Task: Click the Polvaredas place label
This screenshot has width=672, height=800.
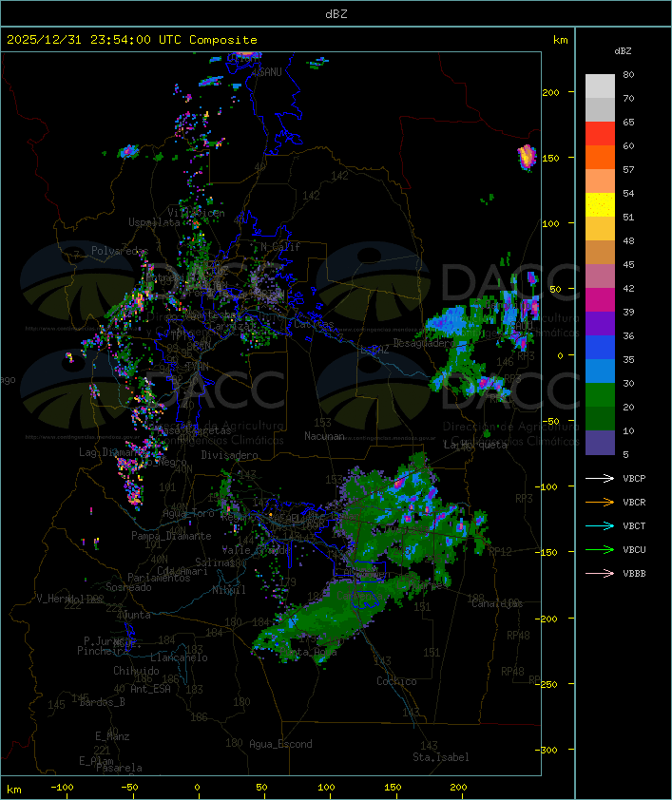Action: (120, 251)
